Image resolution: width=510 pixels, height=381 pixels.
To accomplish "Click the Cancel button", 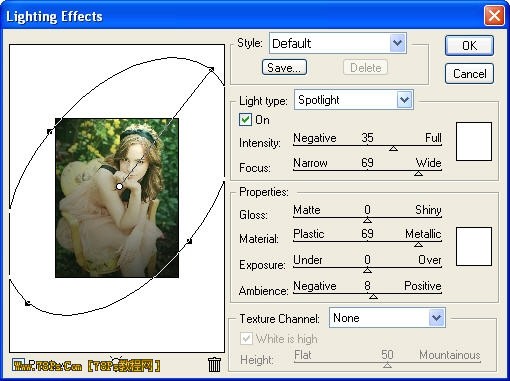I will click(x=469, y=73).
